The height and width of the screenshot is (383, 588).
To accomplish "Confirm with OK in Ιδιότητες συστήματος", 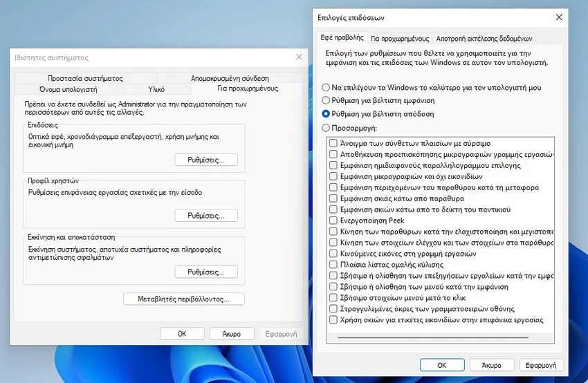I will pyautogui.click(x=182, y=333).
